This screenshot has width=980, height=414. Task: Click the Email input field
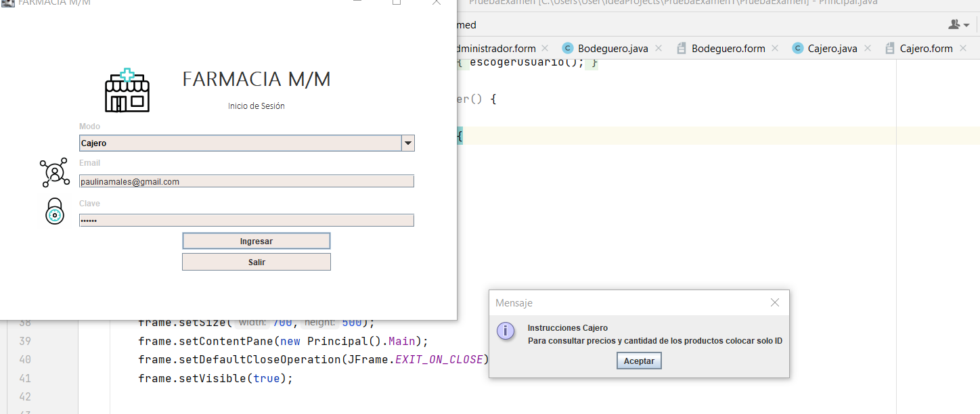[x=246, y=181]
